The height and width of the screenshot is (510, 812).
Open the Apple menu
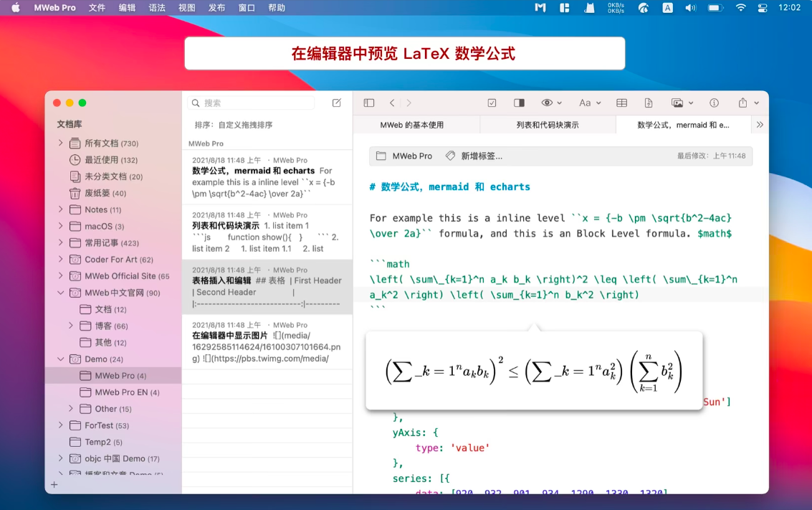click(x=16, y=8)
